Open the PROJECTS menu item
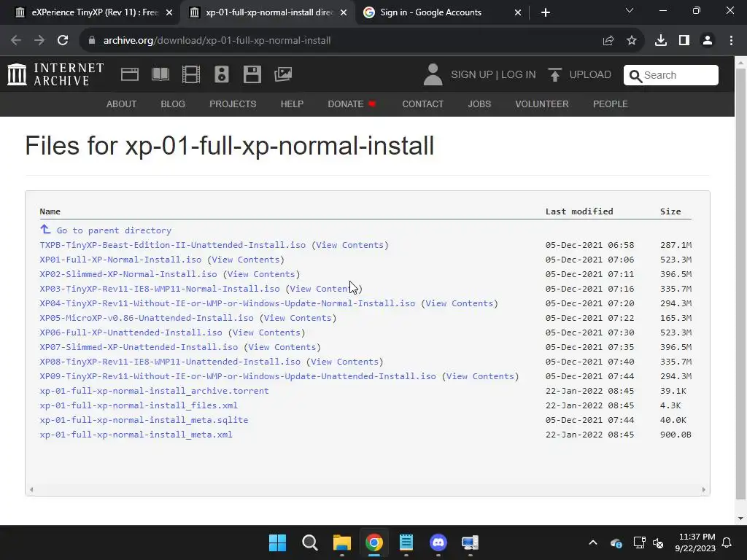 233,104
